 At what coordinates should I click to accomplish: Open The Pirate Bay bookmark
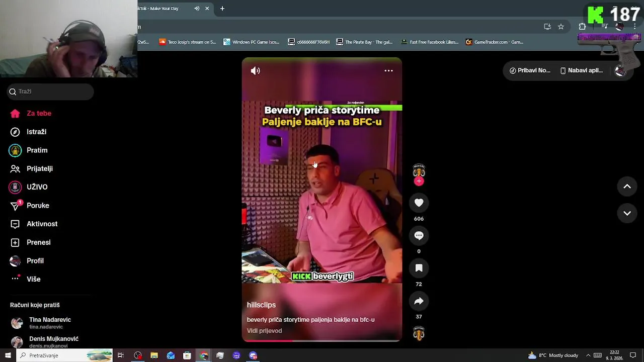click(365, 42)
